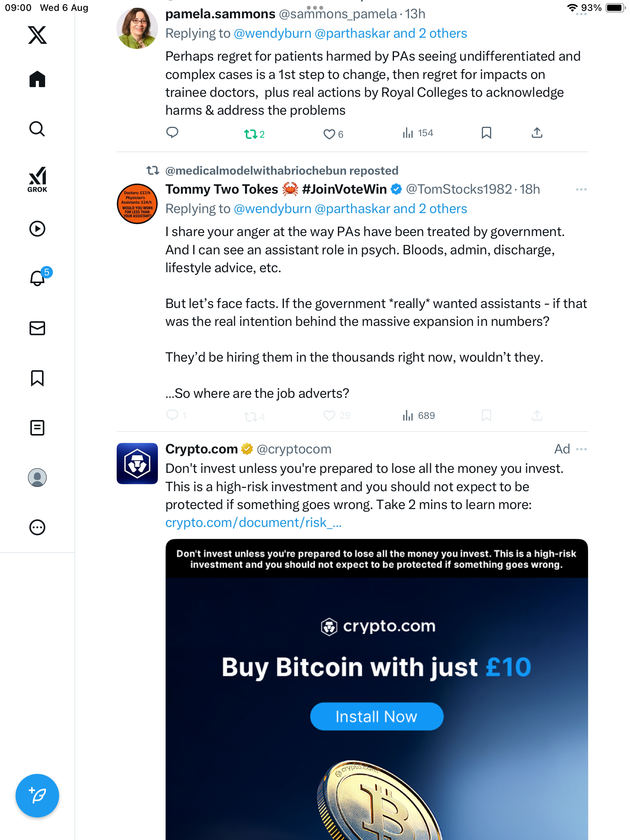Open more options on Tommy Two Tokes post
630x840 pixels.
pyautogui.click(x=581, y=189)
